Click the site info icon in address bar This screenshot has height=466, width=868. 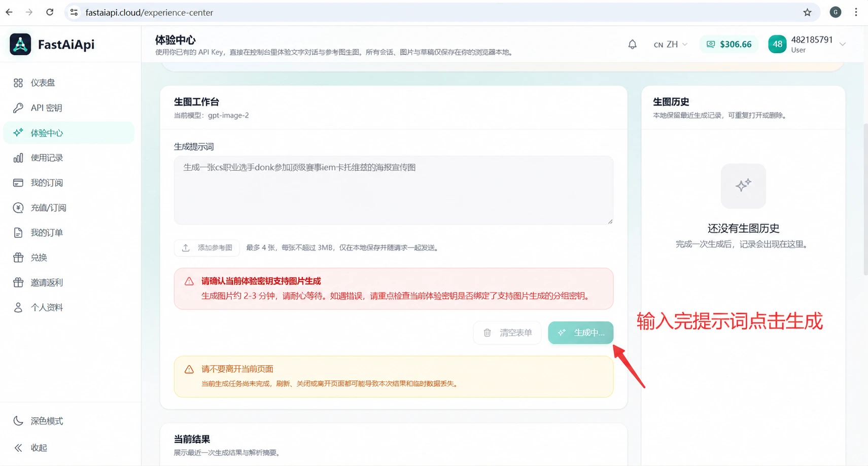click(74, 12)
